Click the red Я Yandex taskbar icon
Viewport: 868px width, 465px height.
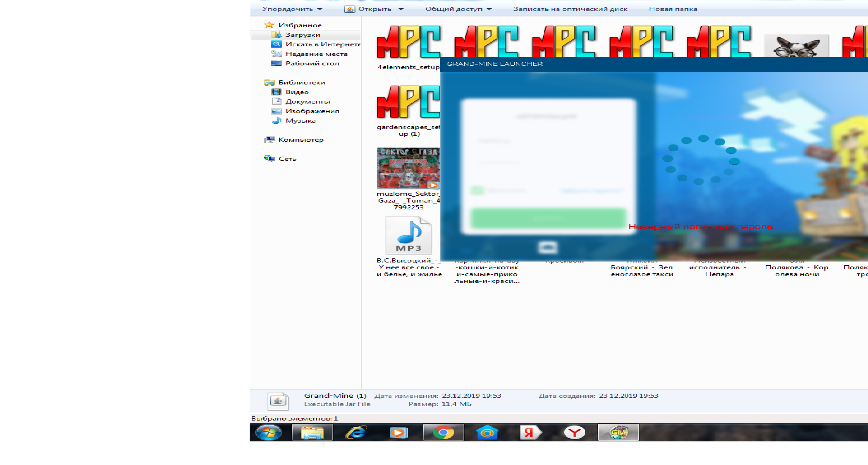[x=531, y=433]
